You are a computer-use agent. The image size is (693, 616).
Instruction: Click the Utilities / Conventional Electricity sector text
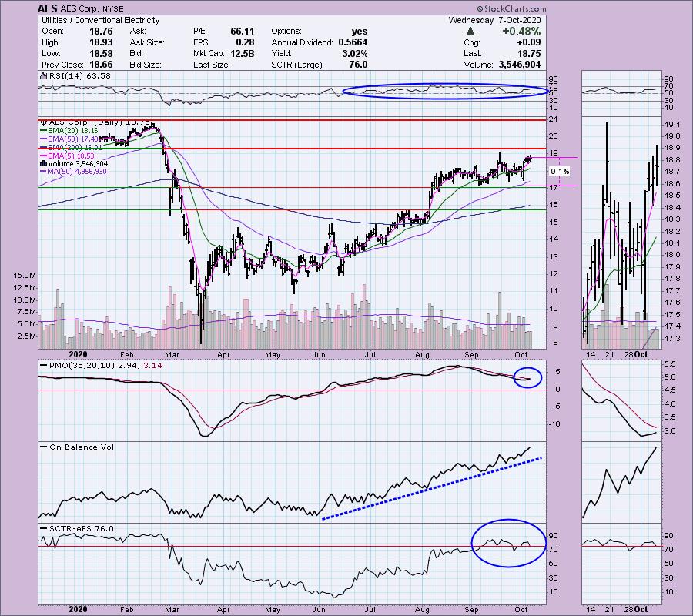pos(100,20)
